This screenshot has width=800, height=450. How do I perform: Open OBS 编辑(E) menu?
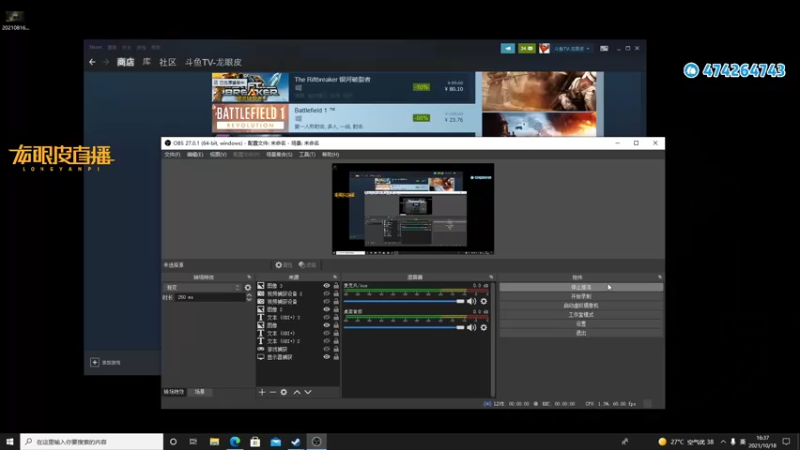[x=195, y=154]
